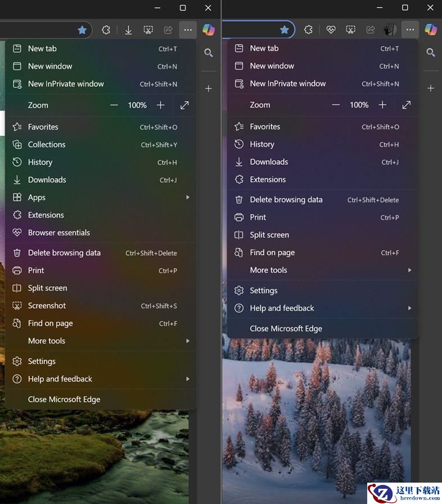This screenshot has width=442, height=504.
Task: Open Downloads in left menu
Action: pyautogui.click(x=101, y=179)
